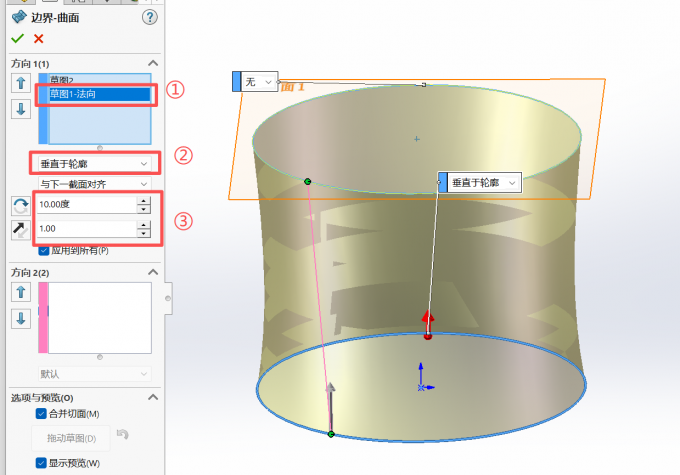Decrease draft angle with down spinner
This screenshot has height=475, width=680.
(144, 209)
